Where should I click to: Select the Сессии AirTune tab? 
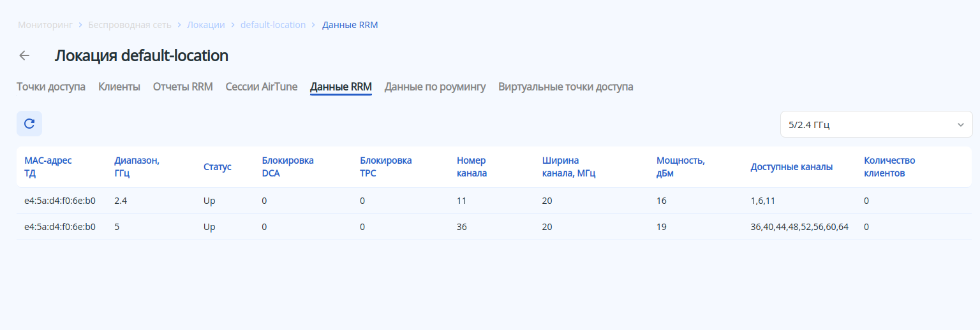(262, 87)
